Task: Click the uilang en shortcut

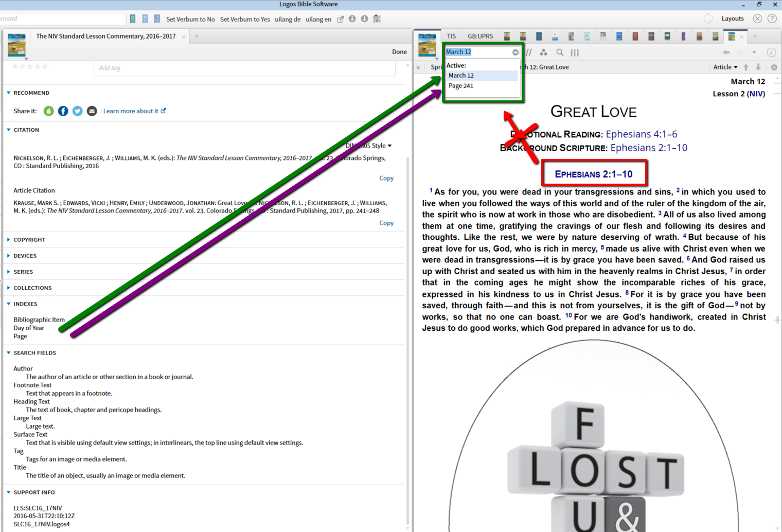Action: point(318,20)
